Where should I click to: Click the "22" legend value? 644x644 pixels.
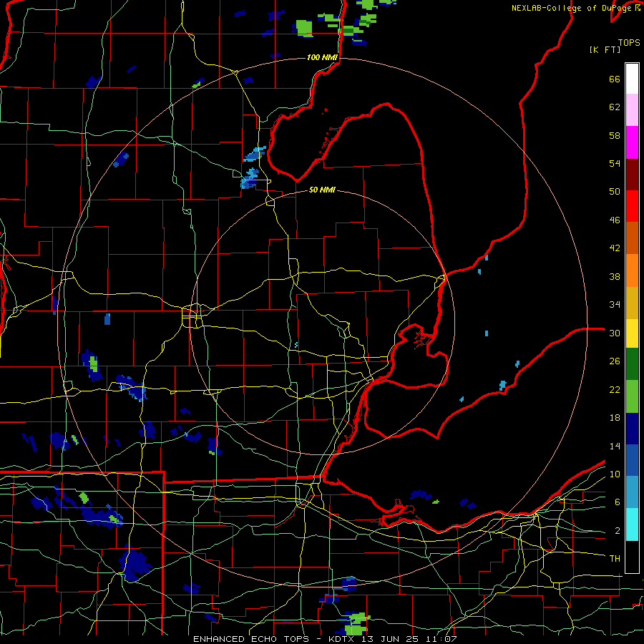615,389
